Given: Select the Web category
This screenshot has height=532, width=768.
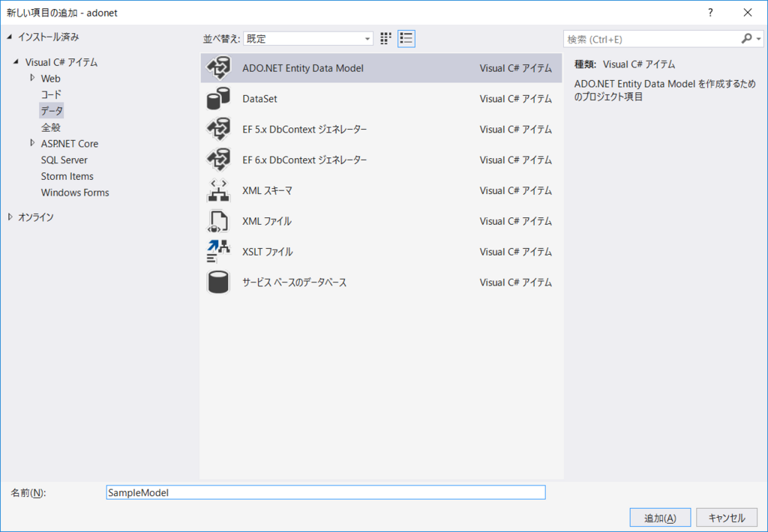Looking at the screenshot, I should 50,79.
